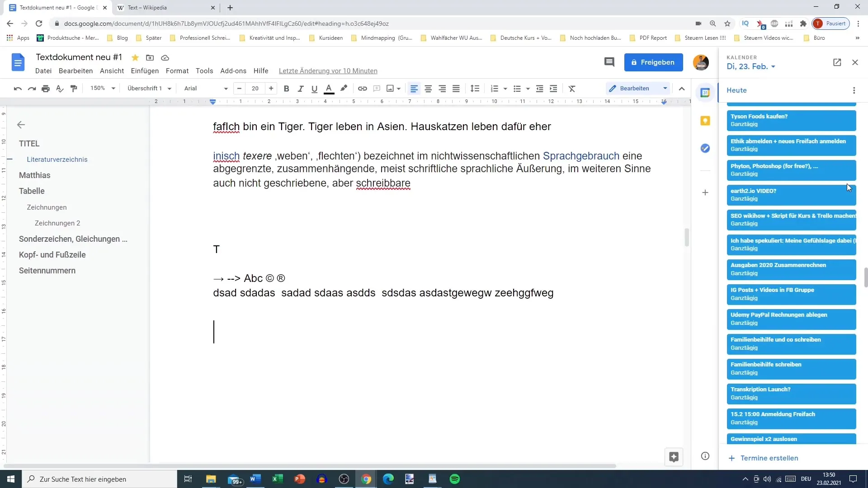The image size is (868, 488).
Task: Move document with folder icon
Action: tap(150, 57)
